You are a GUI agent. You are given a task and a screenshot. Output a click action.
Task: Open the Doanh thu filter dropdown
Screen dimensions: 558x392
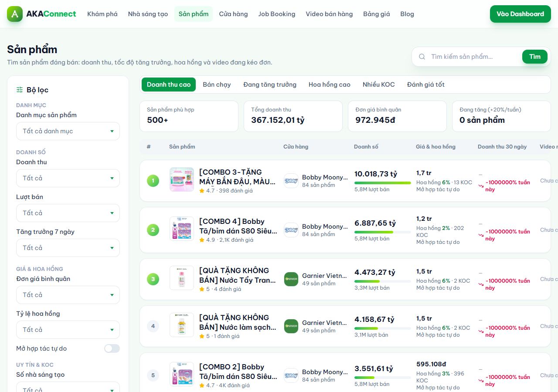pyautogui.click(x=68, y=178)
